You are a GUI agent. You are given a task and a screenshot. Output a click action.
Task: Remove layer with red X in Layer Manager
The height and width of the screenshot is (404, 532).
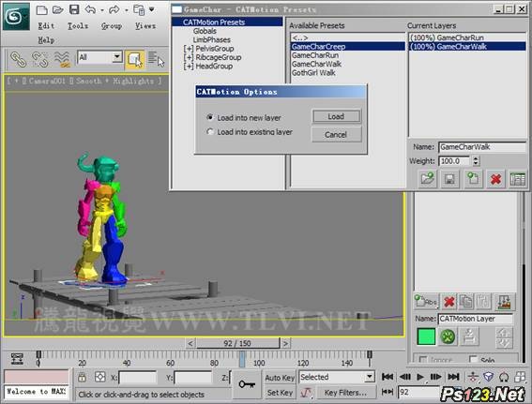[x=449, y=301]
